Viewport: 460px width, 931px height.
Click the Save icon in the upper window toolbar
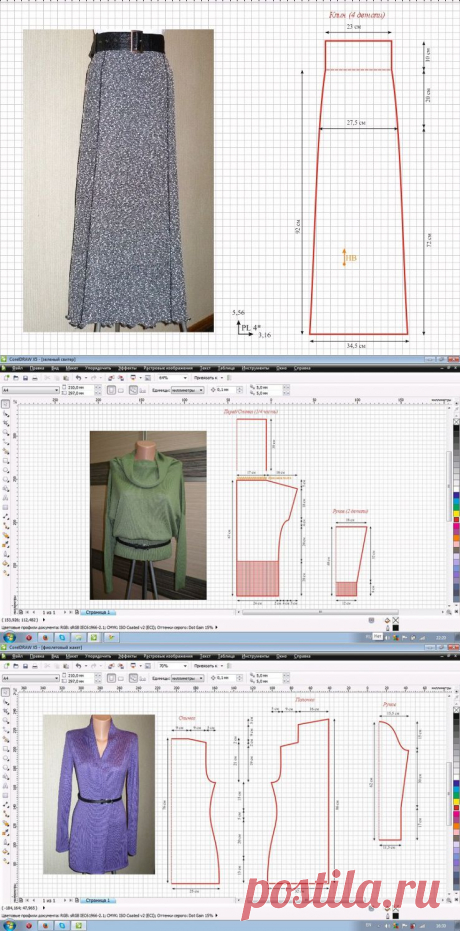click(26, 378)
